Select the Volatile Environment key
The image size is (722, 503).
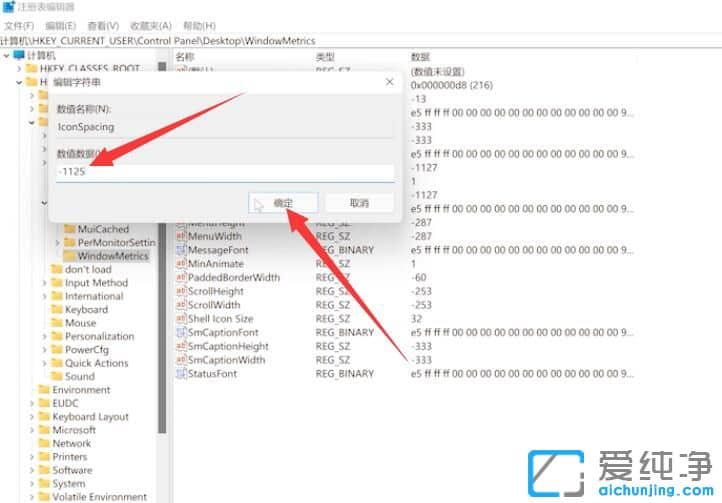pos(99,497)
